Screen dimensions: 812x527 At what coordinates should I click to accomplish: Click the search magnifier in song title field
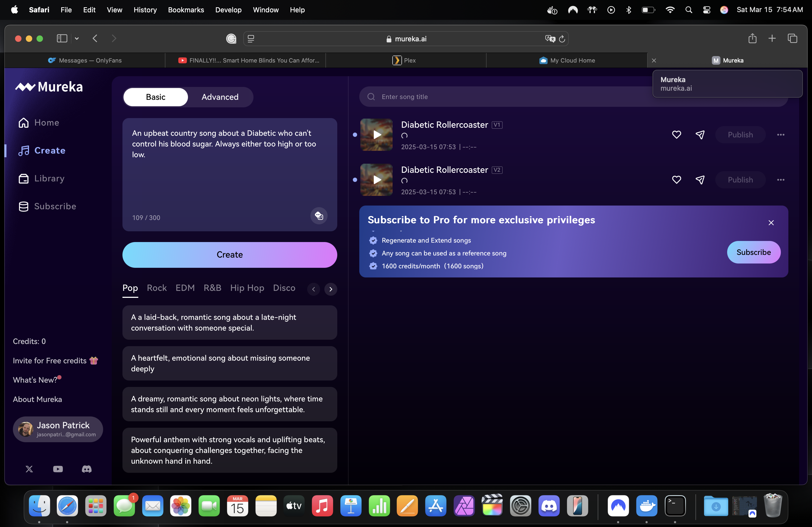pyautogui.click(x=371, y=97)
